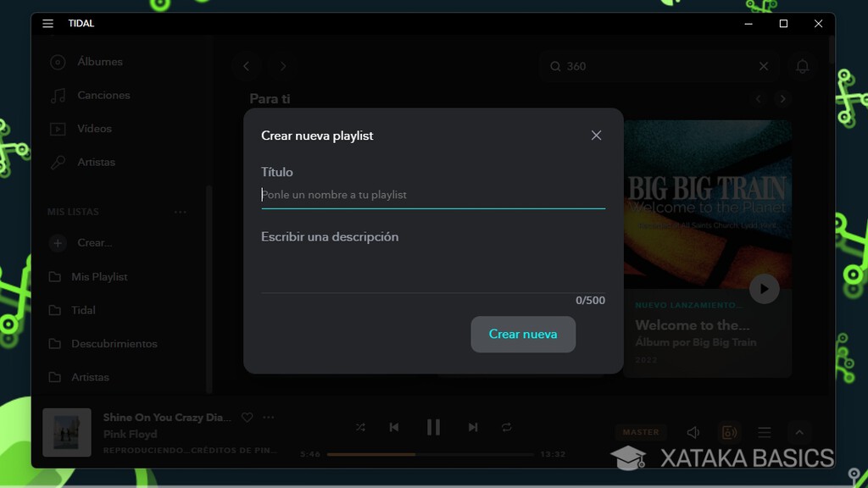Click the search magnifier icon
Screen dimensions: 868x488
pyautogui.click(x=554, y=66)
